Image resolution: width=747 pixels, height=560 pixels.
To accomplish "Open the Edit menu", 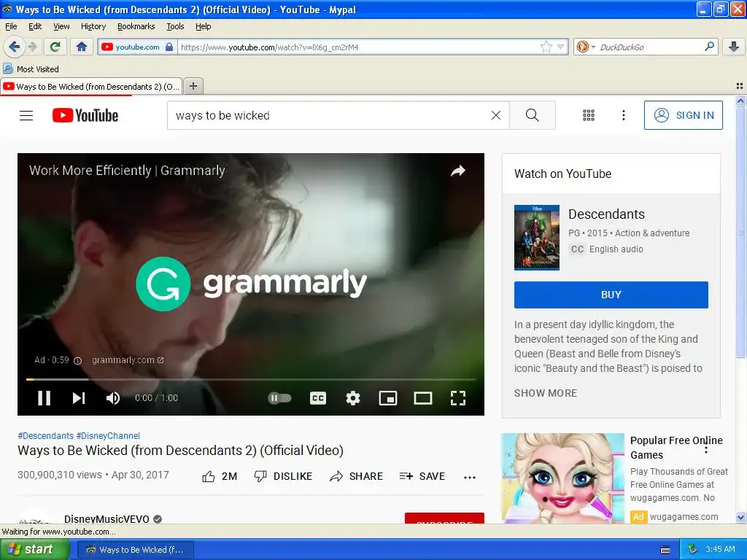I will point(35,26).
